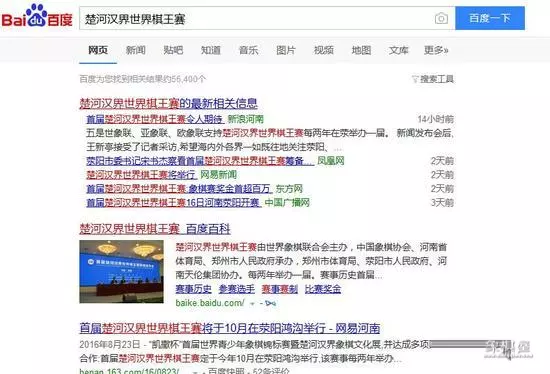Click the Baike press conference thumbnail
Image resolution: width=550 pixels, height=374 pixels.
coord(121,272)
